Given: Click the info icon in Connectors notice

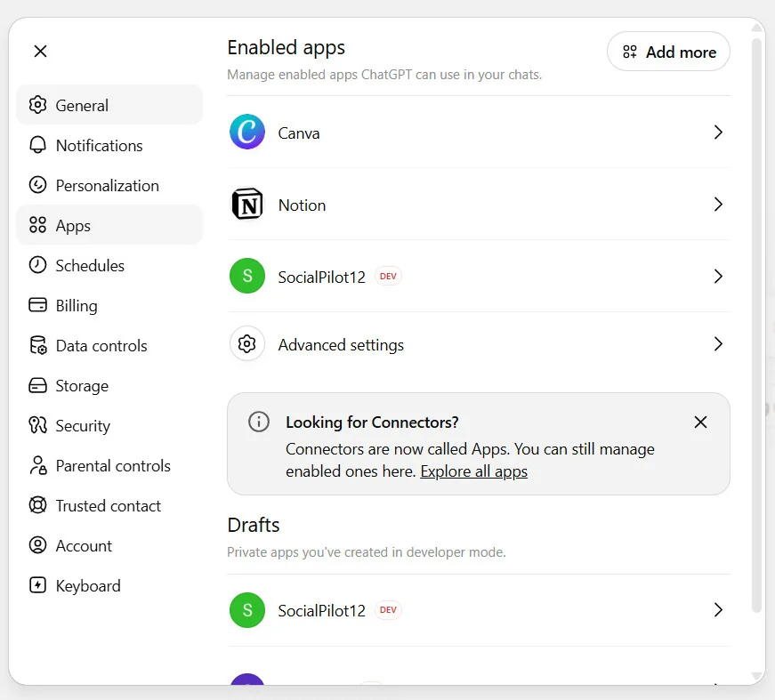Looking at the screenshot, I should click(x=259, y=422).
